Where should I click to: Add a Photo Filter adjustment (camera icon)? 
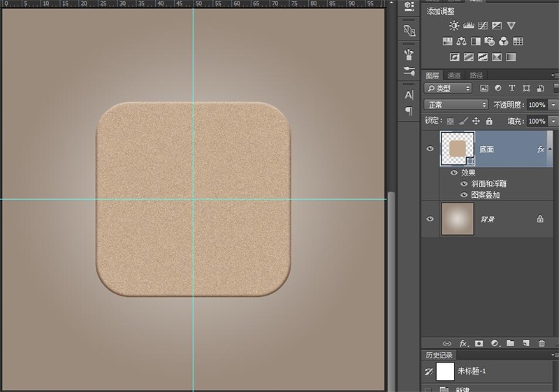pyautogui.click(x=490, y=41)
